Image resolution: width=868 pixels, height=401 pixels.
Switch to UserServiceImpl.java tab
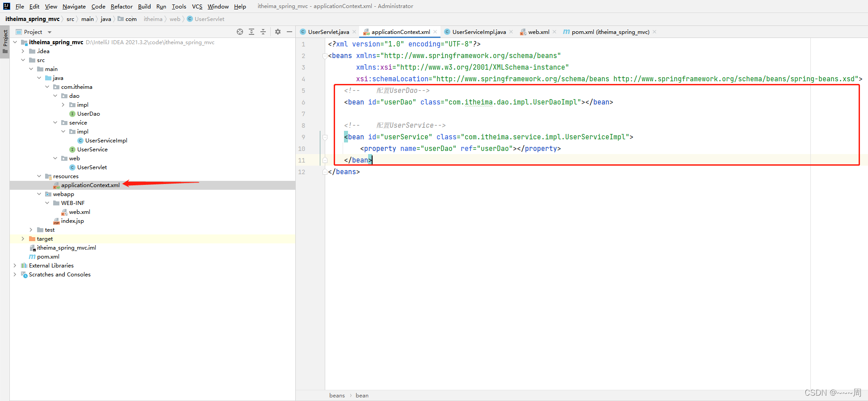pyautogui.click(x=479, y=32)
